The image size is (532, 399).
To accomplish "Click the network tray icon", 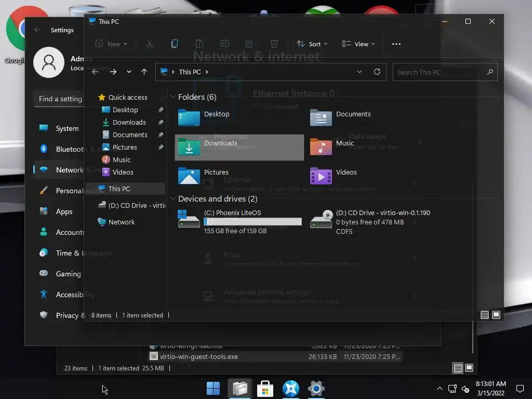I will 453,389.
